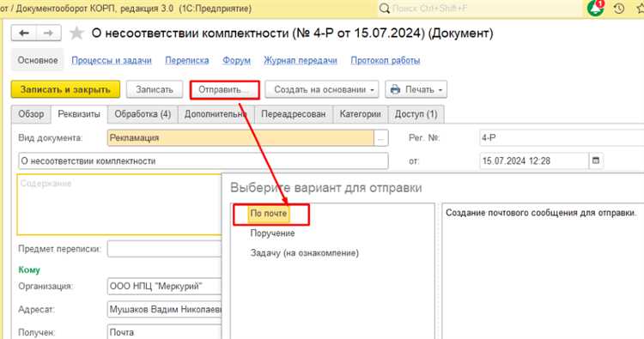Click the Предмет переписки field
Image resolution: width=644 pixels, height=339 pixels.
click(164, 249)
